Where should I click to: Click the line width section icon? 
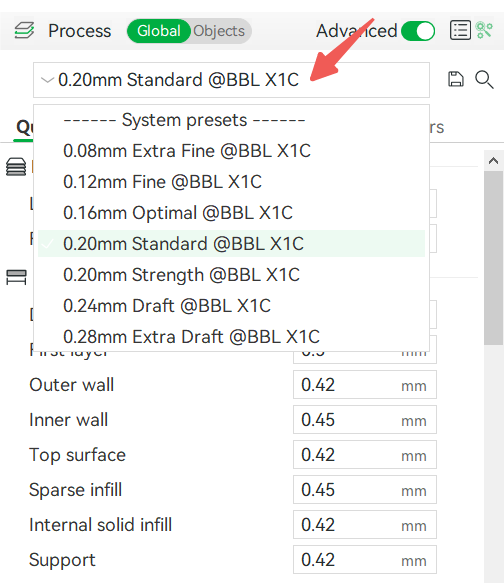pos(16,277)
